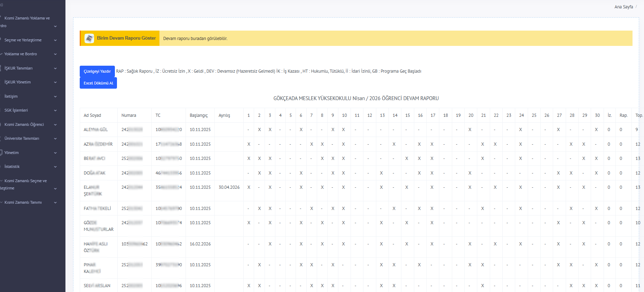Expand the İŞKUR Yönetim chevron
Image resolution: width=644 pixels, height=292 pixels.
tap(55, 82)
